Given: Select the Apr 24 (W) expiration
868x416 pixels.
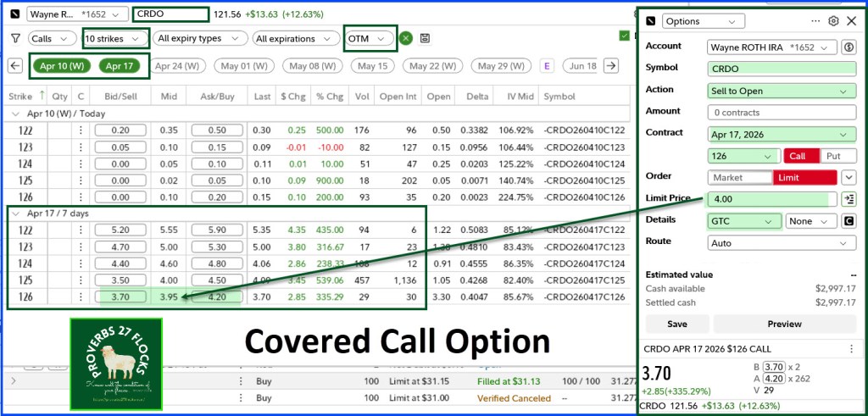Looking at the screenshot, I should pyautogui.click(x=180, y=65).
